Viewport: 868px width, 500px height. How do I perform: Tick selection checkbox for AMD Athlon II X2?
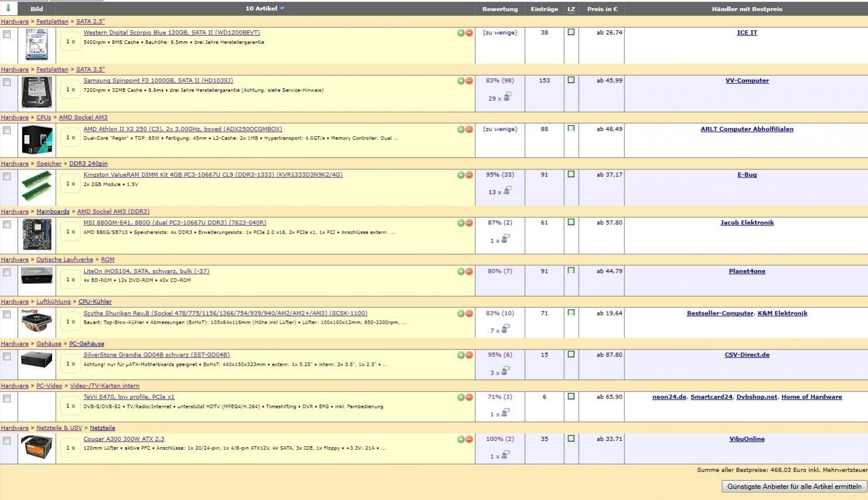click(7, 131)
